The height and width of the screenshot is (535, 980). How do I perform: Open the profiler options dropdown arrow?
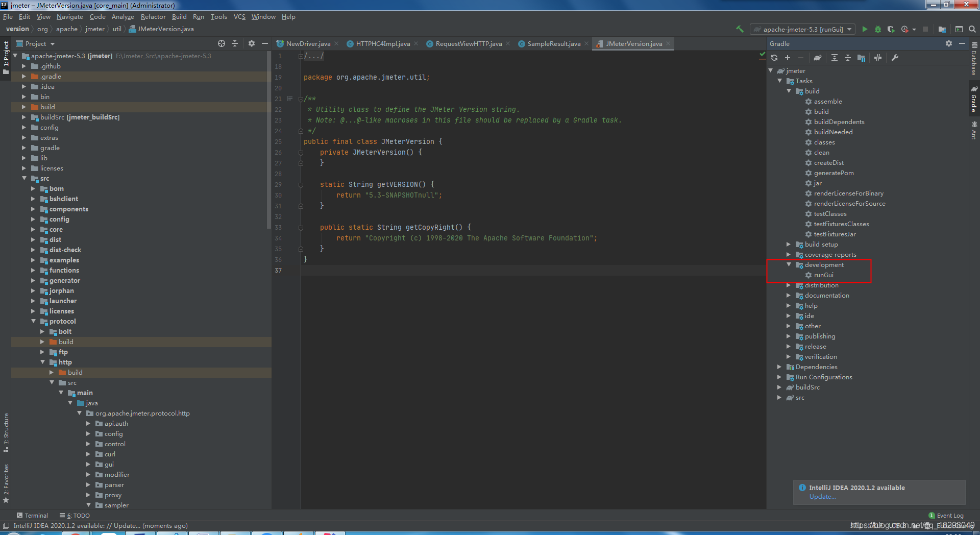914,29
